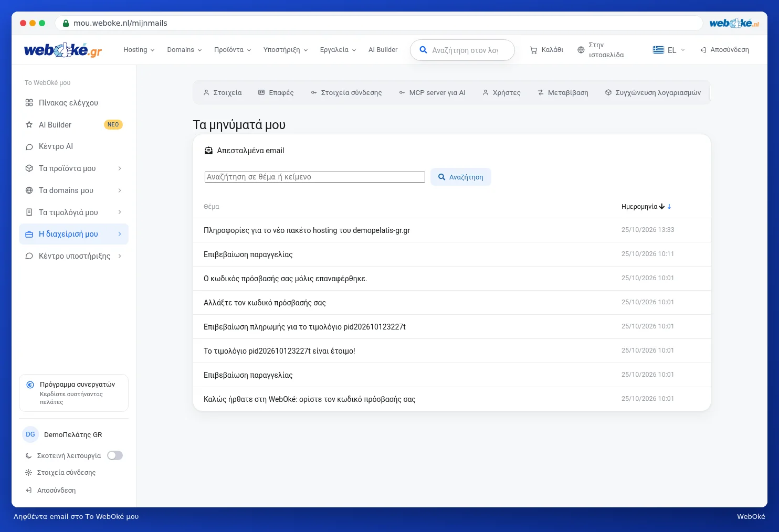The image size is (779, 532).
Task: Expand the Hosting menu dropdown
Action: click(139, 50)
